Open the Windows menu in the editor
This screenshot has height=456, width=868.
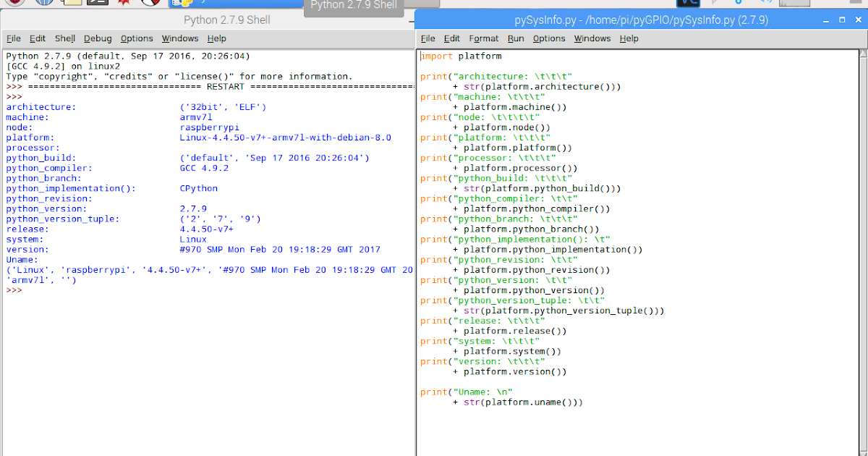[592, 38]
